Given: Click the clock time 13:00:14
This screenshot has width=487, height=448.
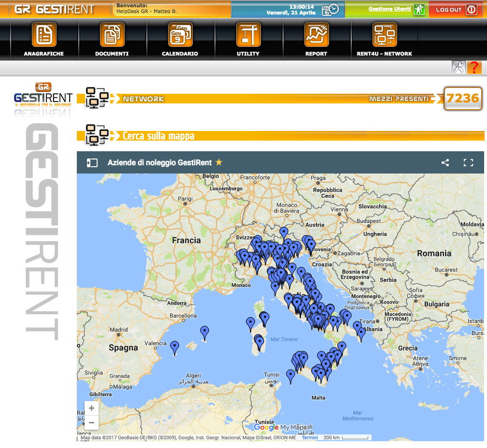Looking at the screenshot, I should [301, 7].
